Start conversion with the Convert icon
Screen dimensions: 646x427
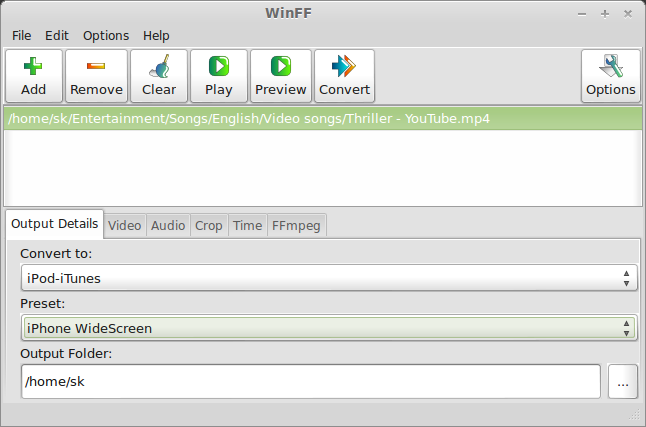click(344, 68)
